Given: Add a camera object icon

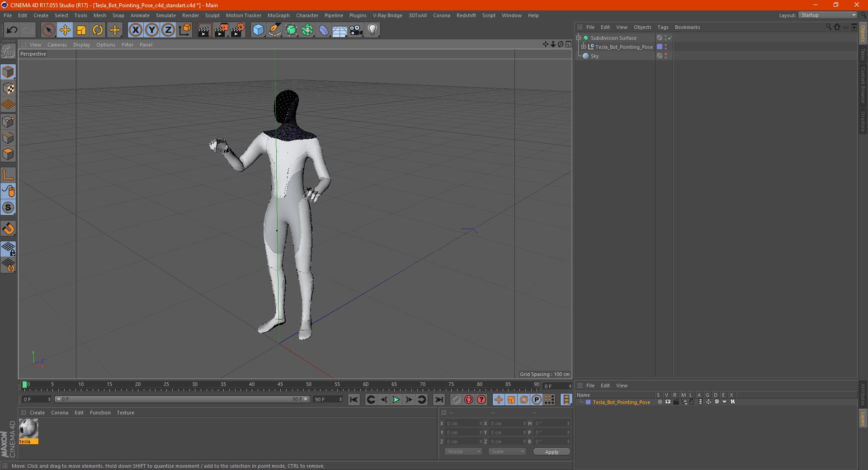Looking at the screenshot, I should point(356,30).
